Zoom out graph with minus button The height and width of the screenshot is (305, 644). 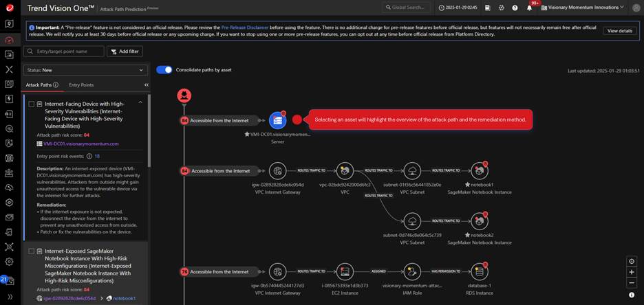point(632,283)
